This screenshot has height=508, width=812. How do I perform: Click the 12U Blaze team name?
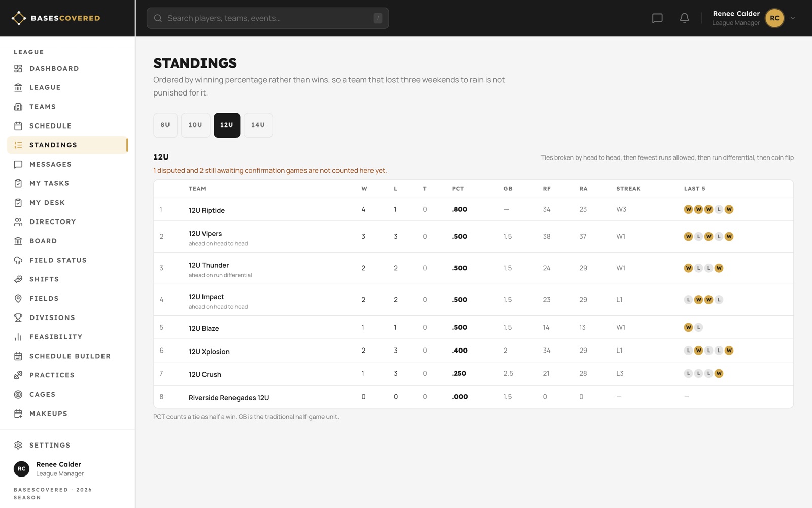(x=204, y=328)
